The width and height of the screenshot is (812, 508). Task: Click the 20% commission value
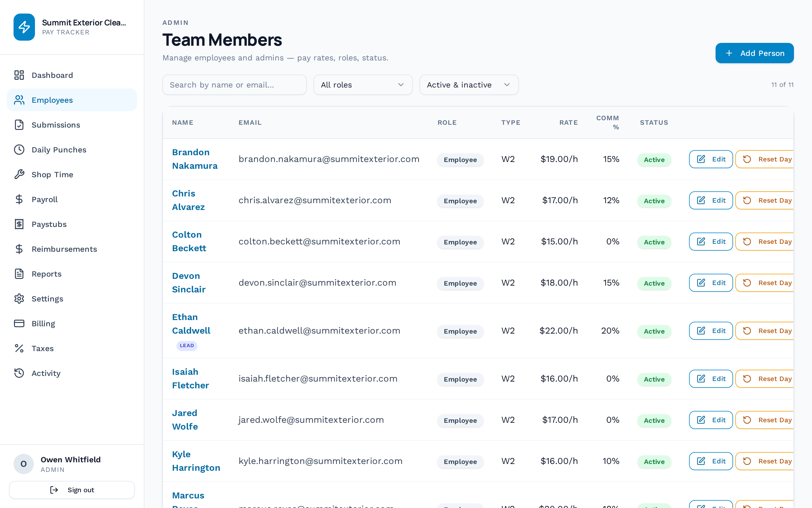(x=610, y=330)
